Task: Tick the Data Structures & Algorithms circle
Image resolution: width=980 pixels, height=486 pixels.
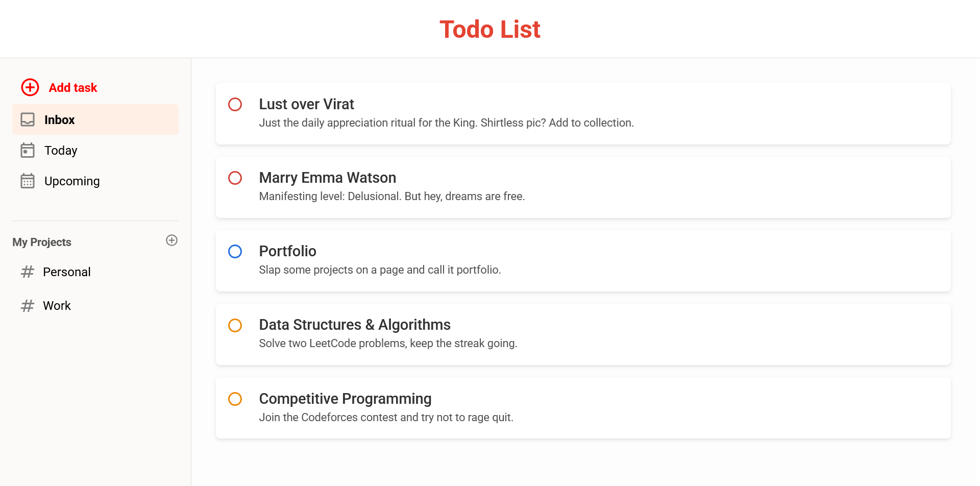Action: 235,325
